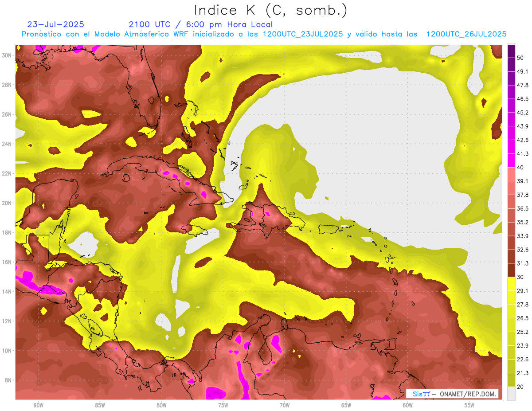Viewport: 532px width, 411px height.
Task: Select the '16N' latitude label
Action: coord(8,262)
